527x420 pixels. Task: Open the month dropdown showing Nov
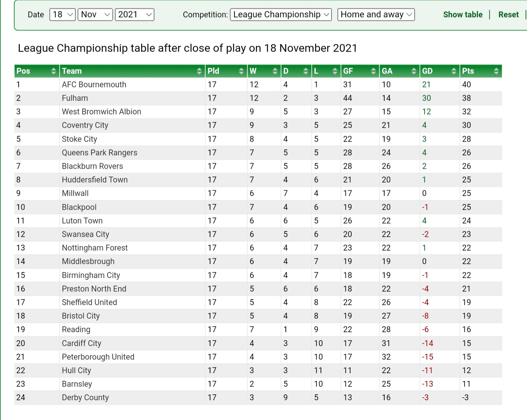tap(95, 15)
